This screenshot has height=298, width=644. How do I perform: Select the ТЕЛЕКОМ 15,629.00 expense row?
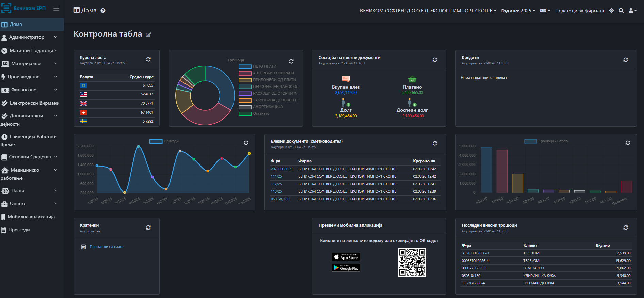click(x=546, y=261)
